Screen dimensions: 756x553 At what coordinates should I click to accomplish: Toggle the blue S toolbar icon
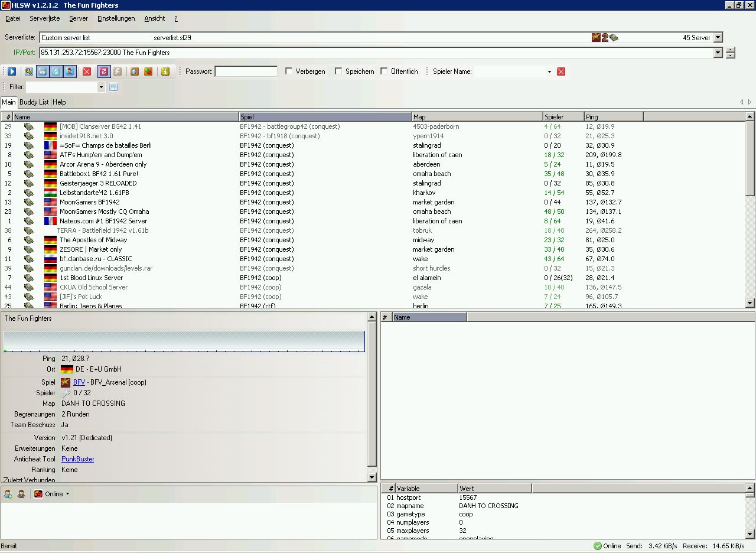point(56,71)
